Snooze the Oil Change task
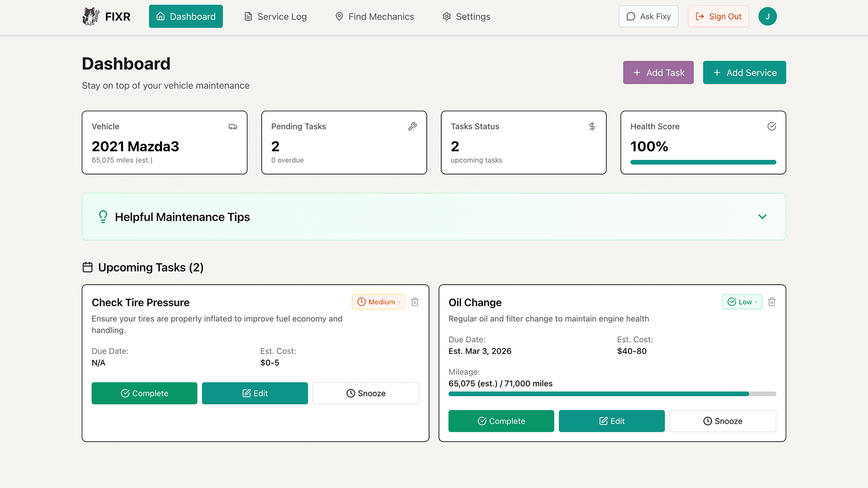Screen dimensions: 868x488 coord(722,421)
